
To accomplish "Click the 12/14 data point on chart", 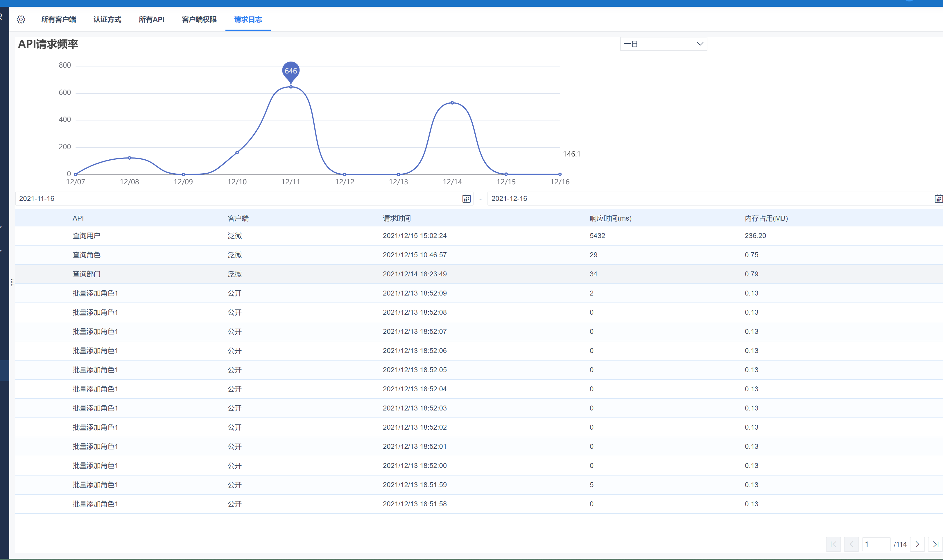I will pyautogui.click(x=452, y=103).
